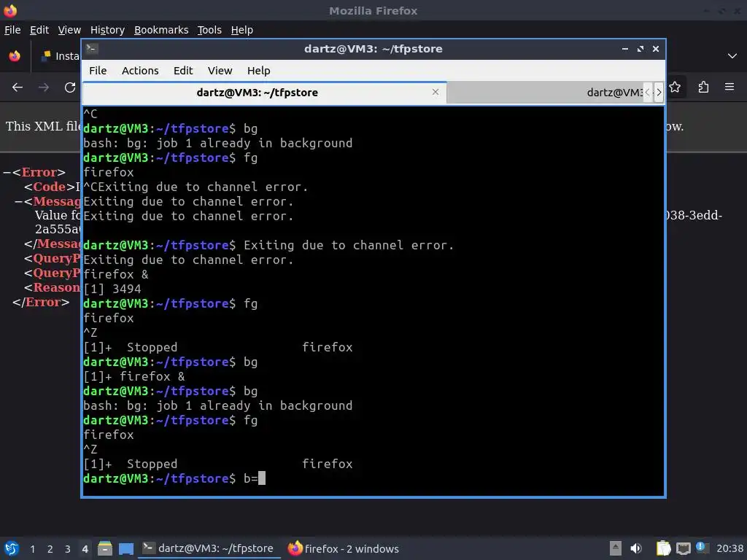The image size is (747, 560).
Task: Switch to workspace 1
Action: 32,549
